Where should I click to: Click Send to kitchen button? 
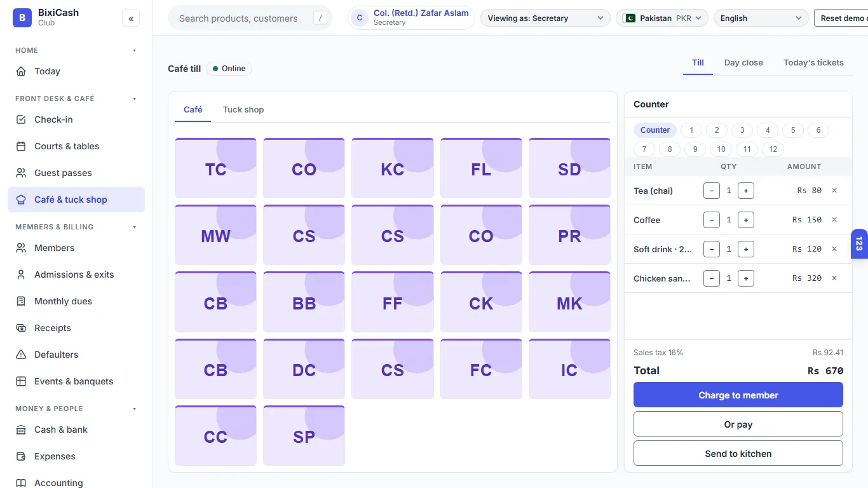tap(738, 453)
